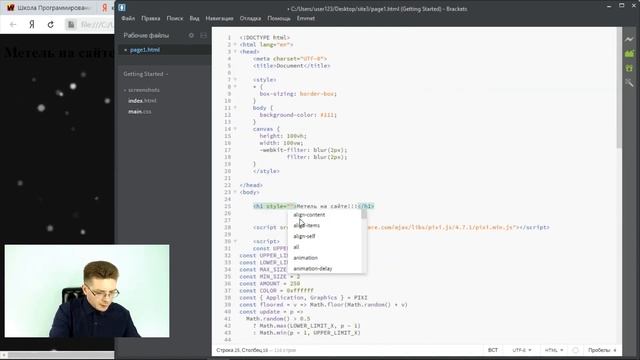This screenshot has width=640, height=360.
Task: Open the Отладка menu
Action: pos(250,18)
